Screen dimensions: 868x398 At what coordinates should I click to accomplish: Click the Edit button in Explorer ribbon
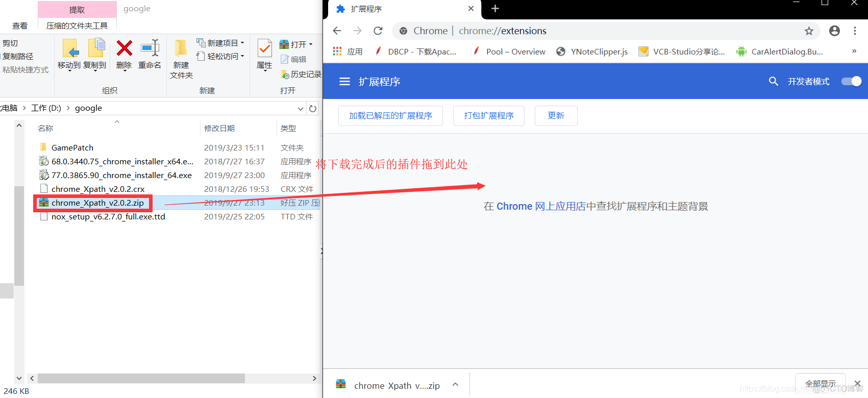tap(293, 60)
